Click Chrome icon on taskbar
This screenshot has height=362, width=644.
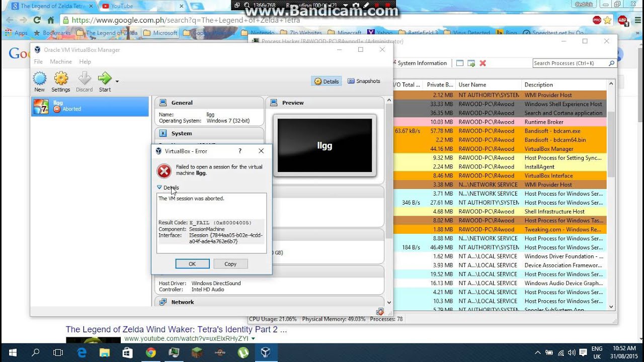tap(150, 353)
